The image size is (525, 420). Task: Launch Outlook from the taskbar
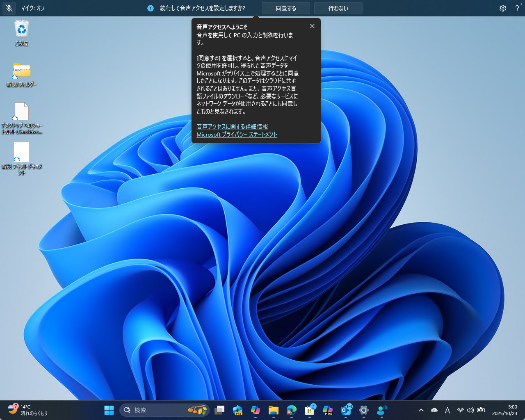tap(346, 410)
